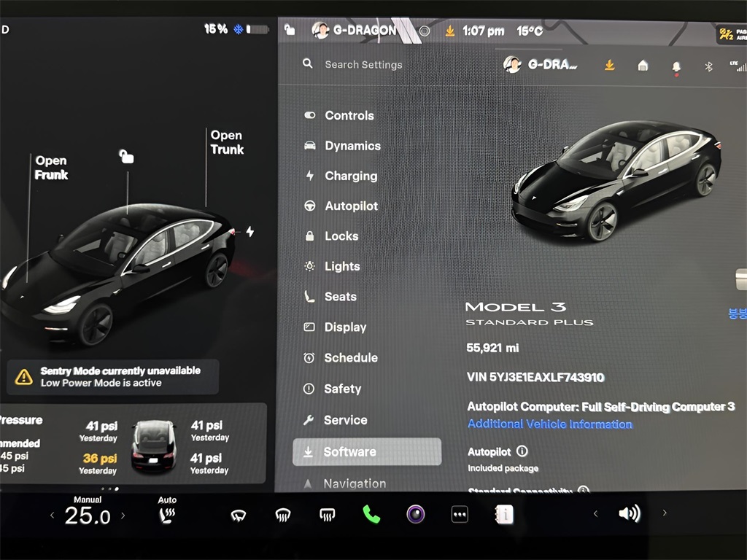This screenshot has height=560, width=747.
Task: Open the Autopilot settings menu item
Action: 351,206
